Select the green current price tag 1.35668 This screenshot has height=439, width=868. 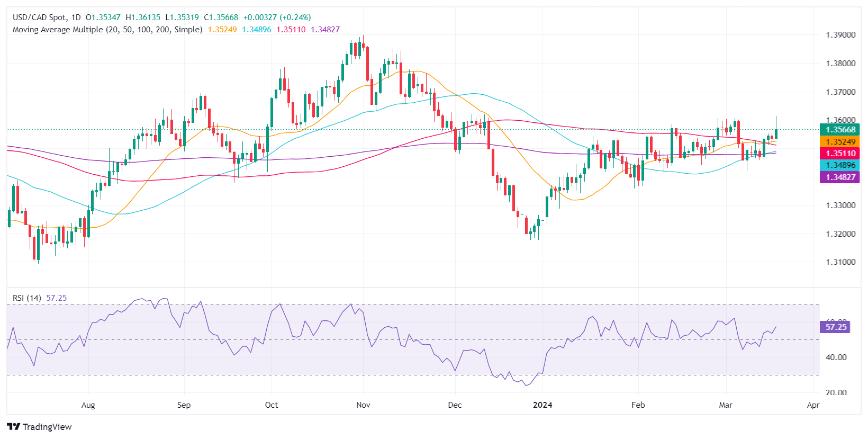[x=839, y=130]
